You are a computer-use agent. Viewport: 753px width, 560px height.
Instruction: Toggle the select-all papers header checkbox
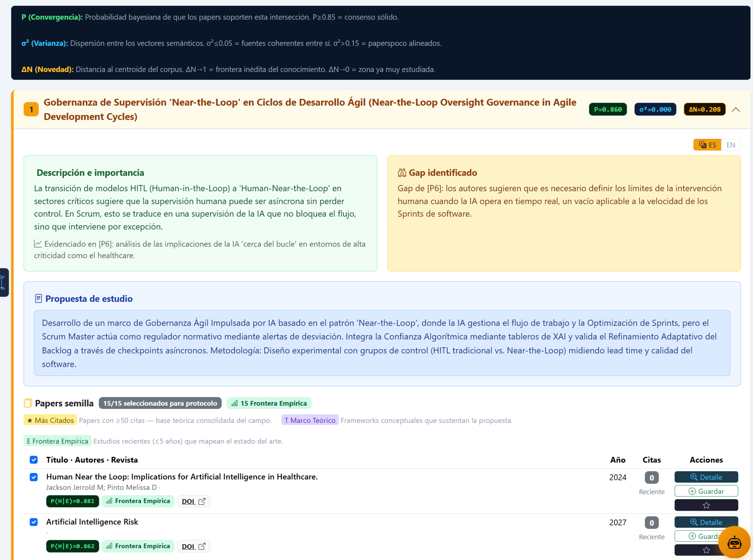tap(34, 460)
